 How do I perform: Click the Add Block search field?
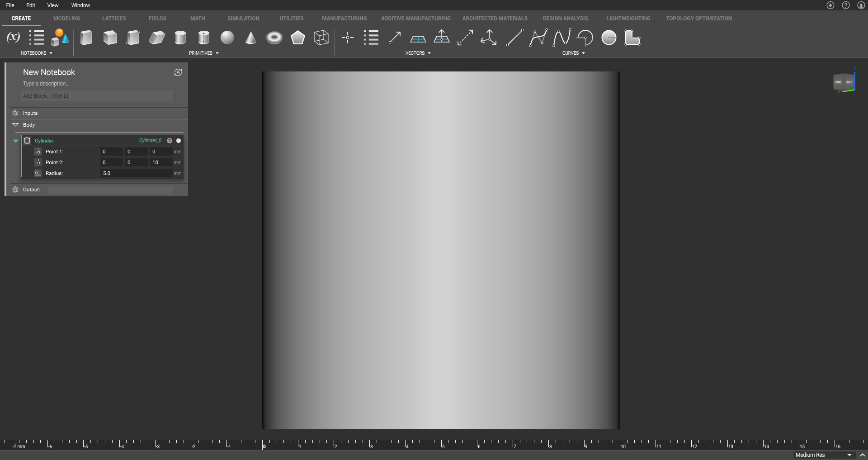pos(97,96)
